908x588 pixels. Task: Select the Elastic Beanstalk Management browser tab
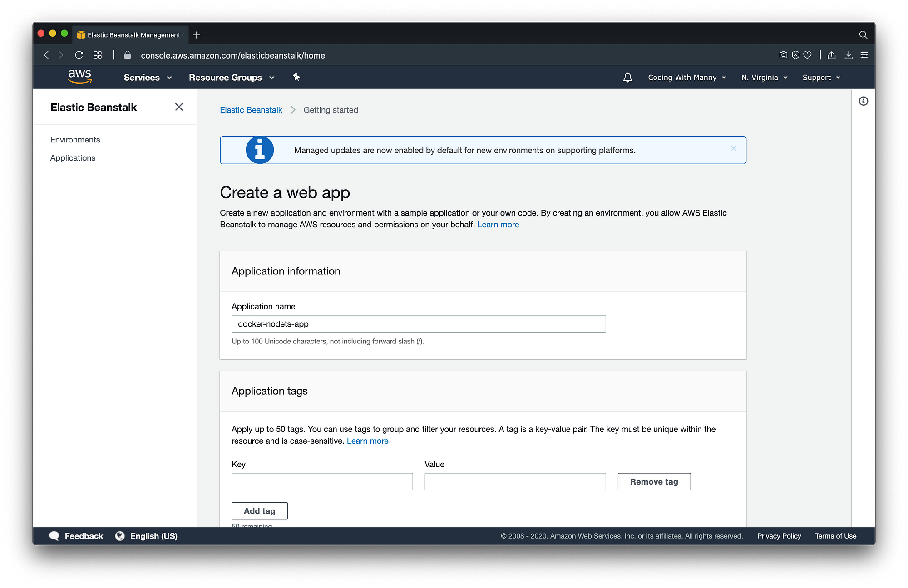(x=130, y=35)
